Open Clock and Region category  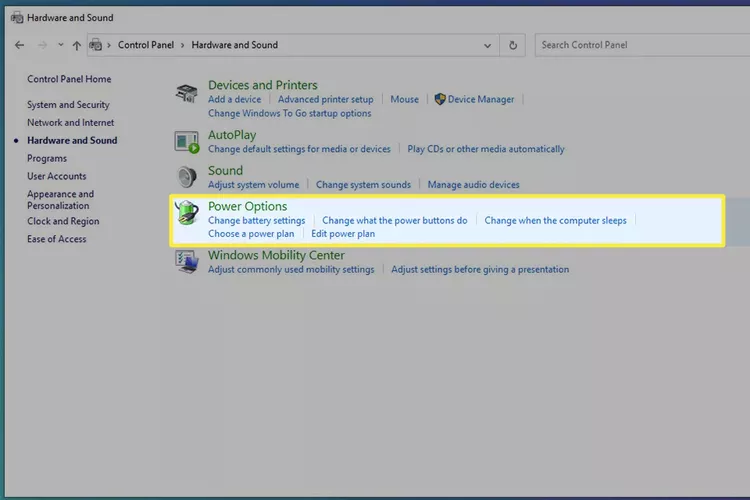coord(63,221)
